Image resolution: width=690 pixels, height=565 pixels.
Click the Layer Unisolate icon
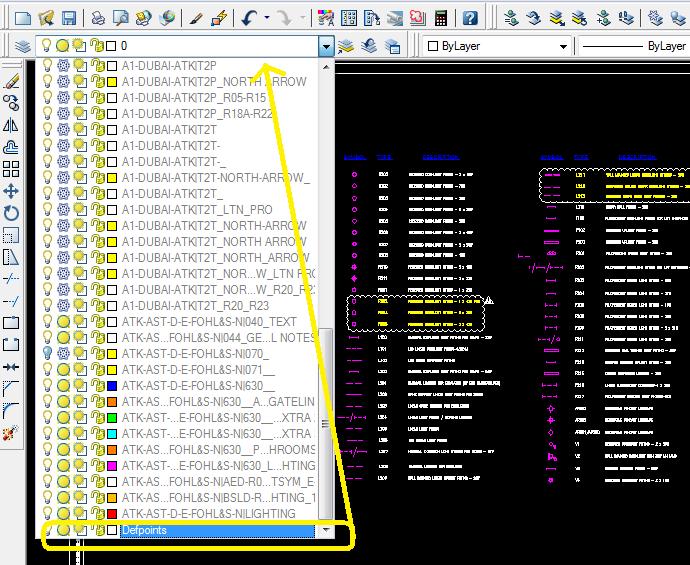(580, 18)
